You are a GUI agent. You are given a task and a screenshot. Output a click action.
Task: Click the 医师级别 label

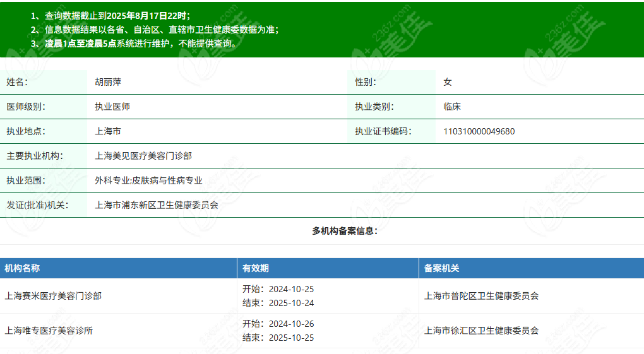26,107
